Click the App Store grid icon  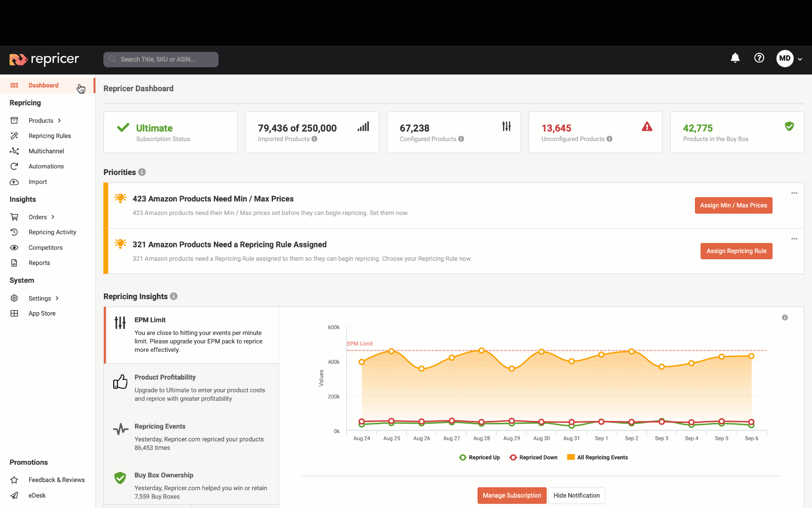[x=14, y=313]
